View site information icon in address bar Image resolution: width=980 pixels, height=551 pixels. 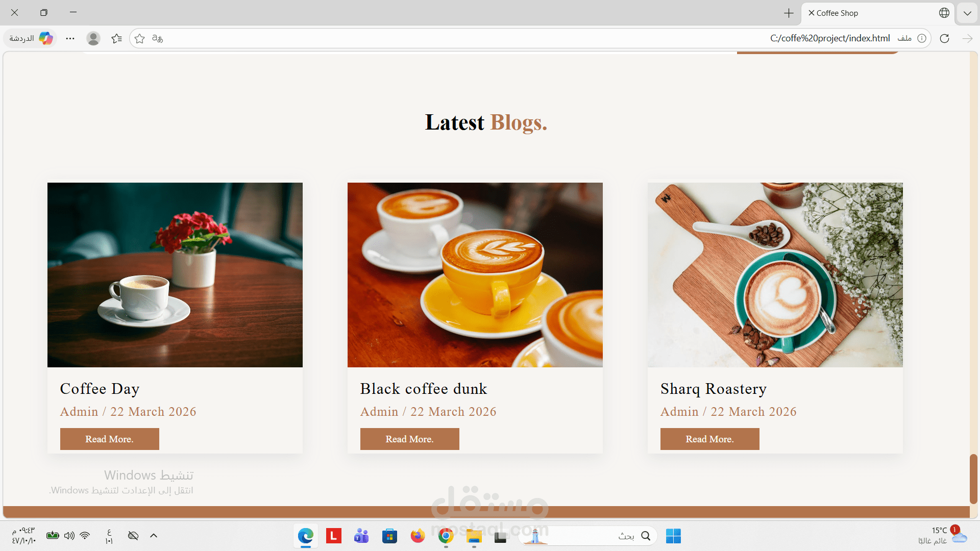point(922,38)
